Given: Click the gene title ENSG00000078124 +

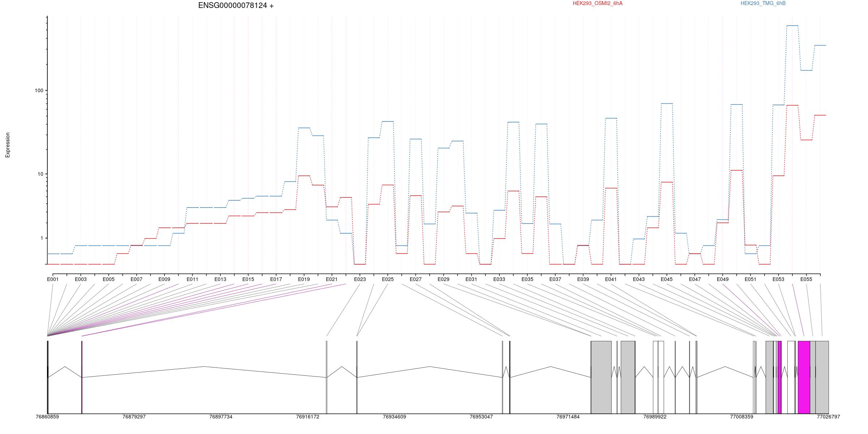Looking at the screenshot, I should pyautogui.click(x=236, y=5).
